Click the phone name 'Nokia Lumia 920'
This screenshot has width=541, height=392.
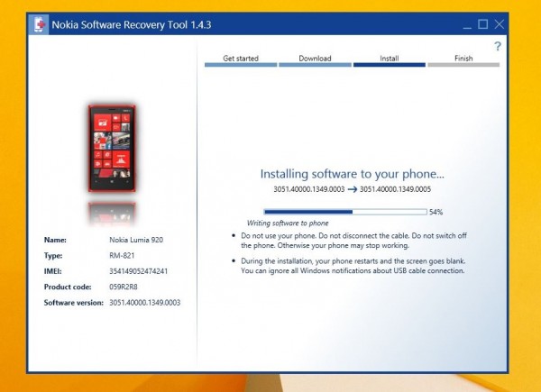[136, 240]
